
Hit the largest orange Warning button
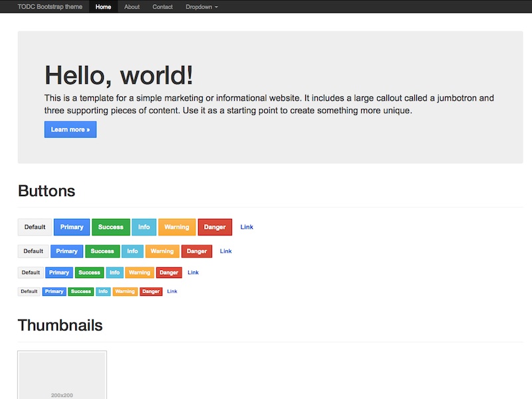point(176,227)
